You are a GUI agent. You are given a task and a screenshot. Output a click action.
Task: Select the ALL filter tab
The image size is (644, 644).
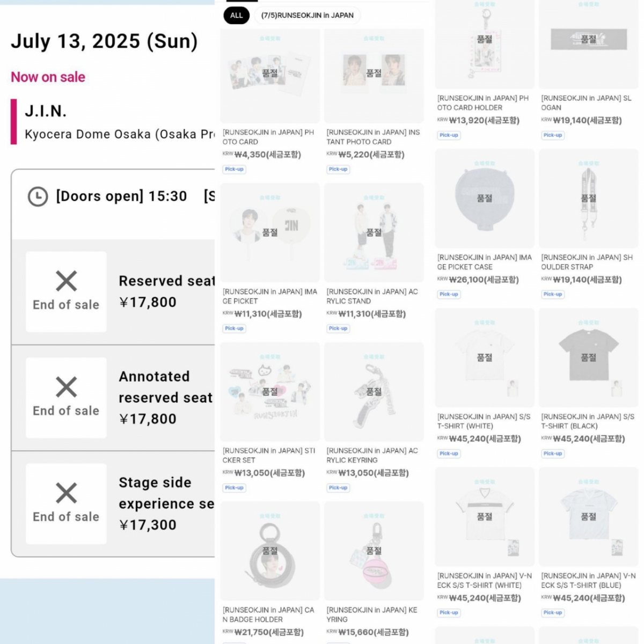coord(236,16)
